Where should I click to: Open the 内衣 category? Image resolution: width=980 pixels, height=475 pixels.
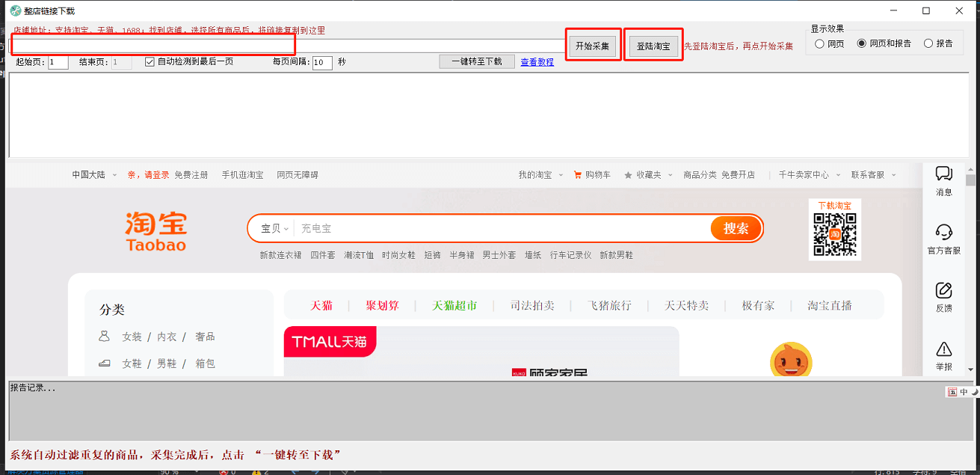click(167, 337)
